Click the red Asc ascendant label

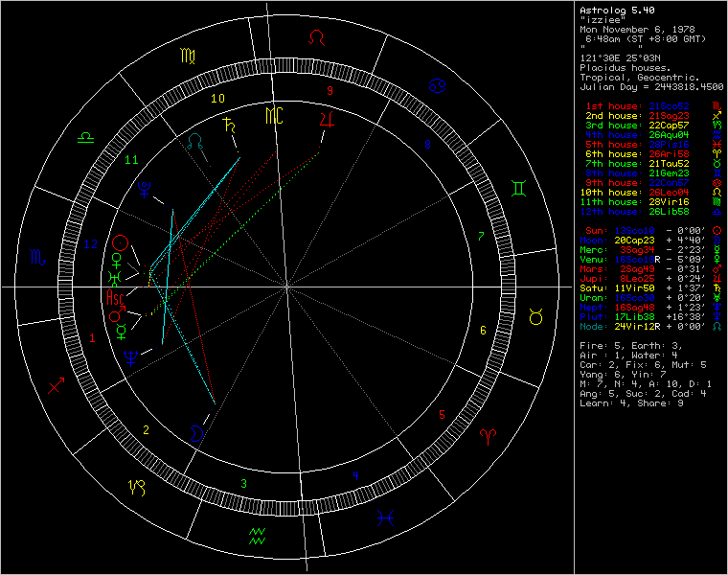click(114, 298)
